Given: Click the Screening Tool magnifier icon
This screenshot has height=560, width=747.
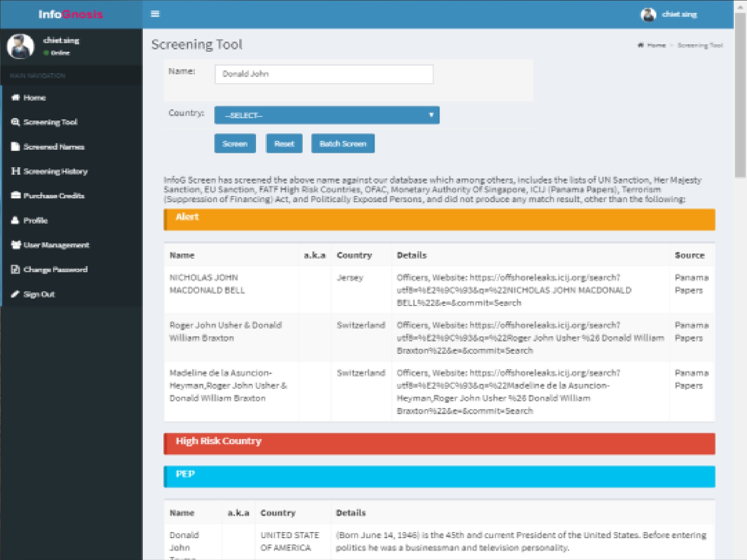Looking at the screenshot, I should point(16,122).
